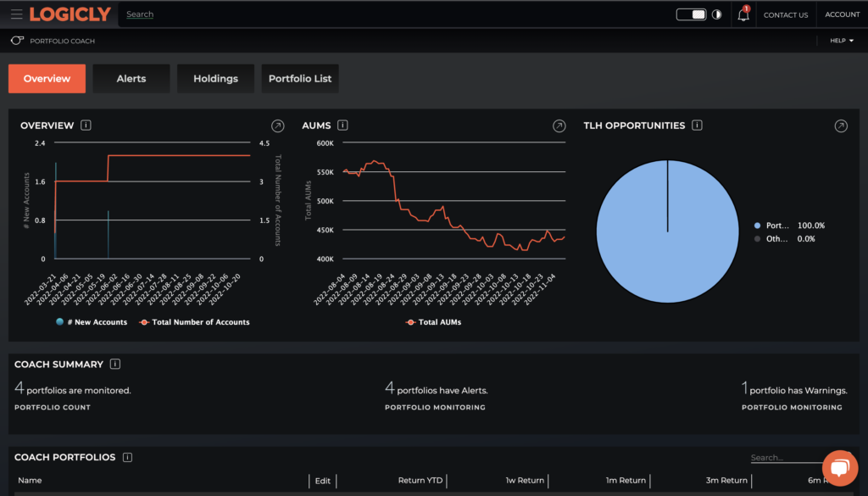
Task: Toggle the dark mode switch
Action: pos(691,14)
